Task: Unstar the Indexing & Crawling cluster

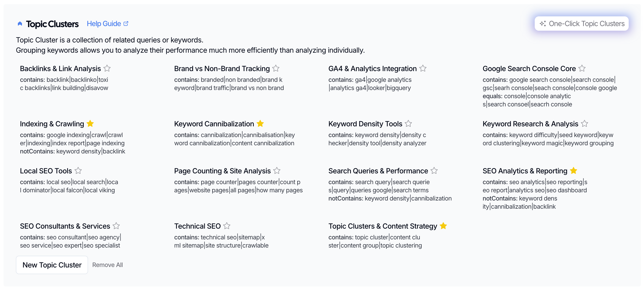Action: (x=90, y=124)
